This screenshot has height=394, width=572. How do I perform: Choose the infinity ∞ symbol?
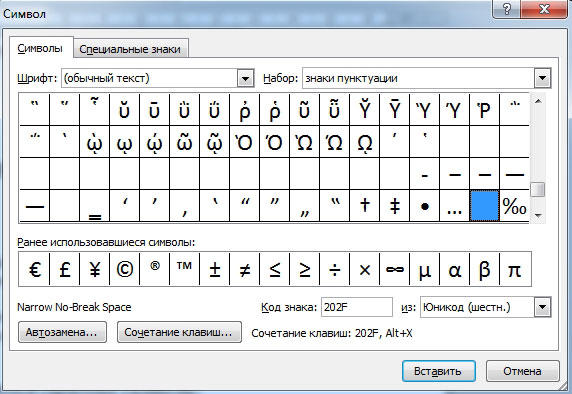click(394, 269)
